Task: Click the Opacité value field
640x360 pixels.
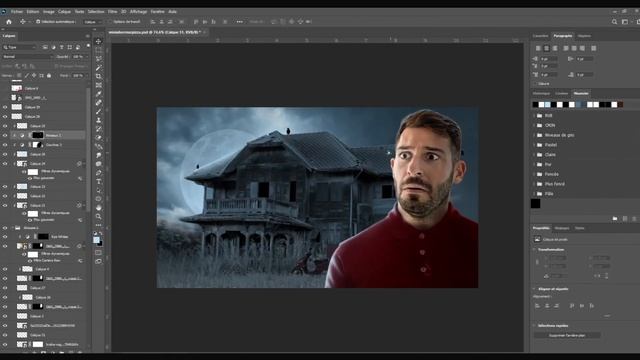Action: click(x=78, y=57)
